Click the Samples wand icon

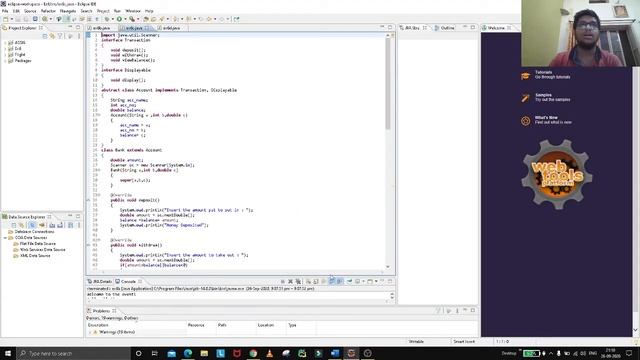[x=525, y=98]
